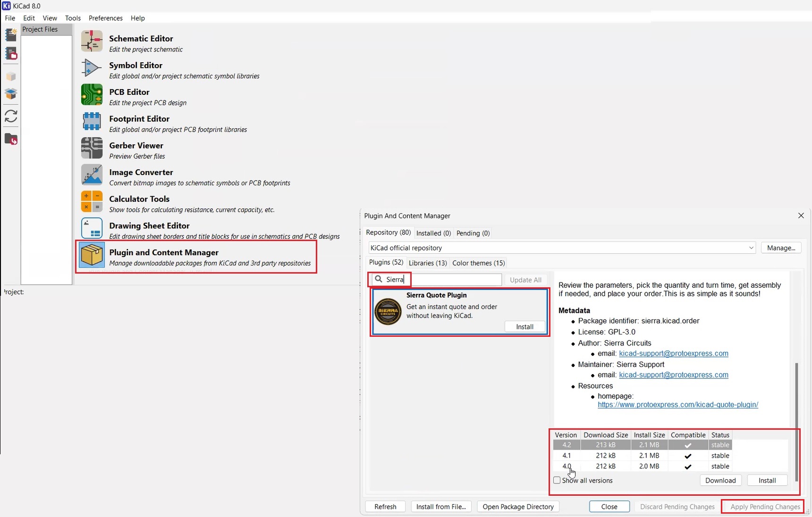Screen dimensions: 812x517
Task: Click the 213 kB download size cell
Action: point(606,445)
